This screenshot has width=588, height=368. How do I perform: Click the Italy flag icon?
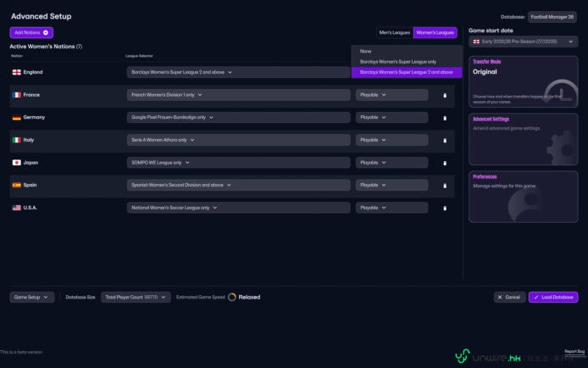[16, 140]
